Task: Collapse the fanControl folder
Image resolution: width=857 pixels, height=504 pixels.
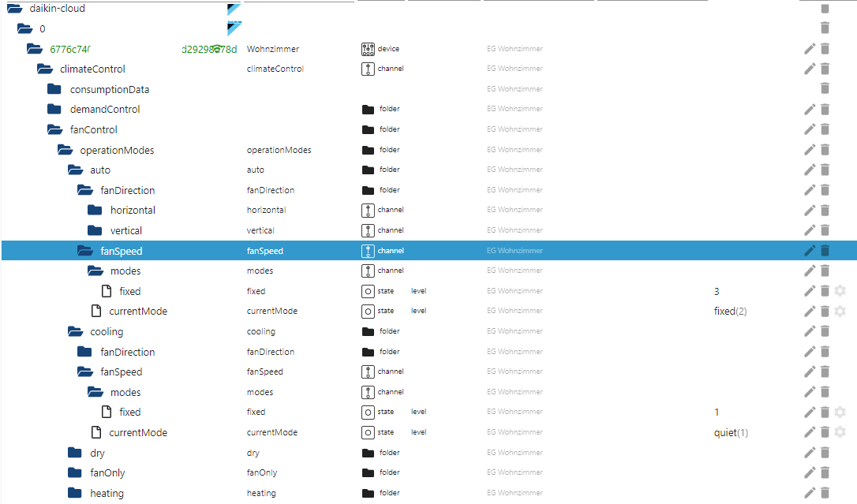Action: (54, 129)
